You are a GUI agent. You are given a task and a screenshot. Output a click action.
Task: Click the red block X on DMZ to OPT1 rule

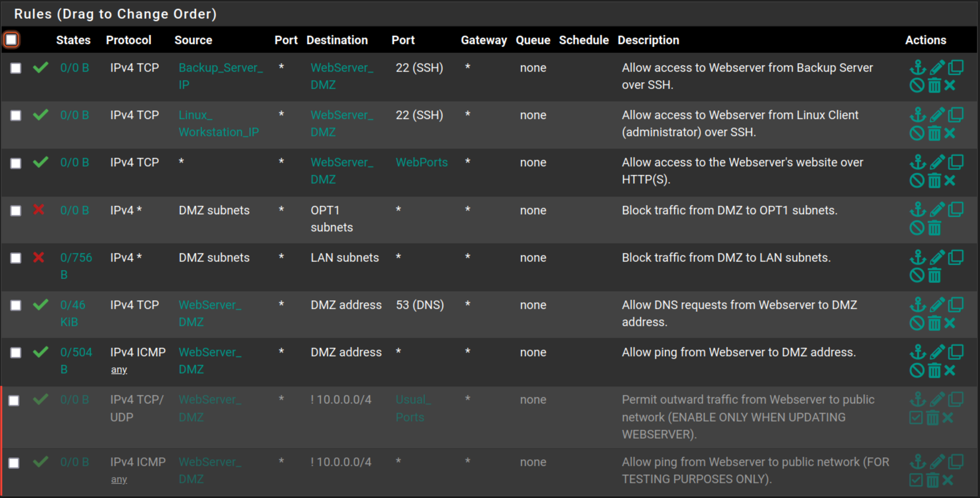pos(38,210)
